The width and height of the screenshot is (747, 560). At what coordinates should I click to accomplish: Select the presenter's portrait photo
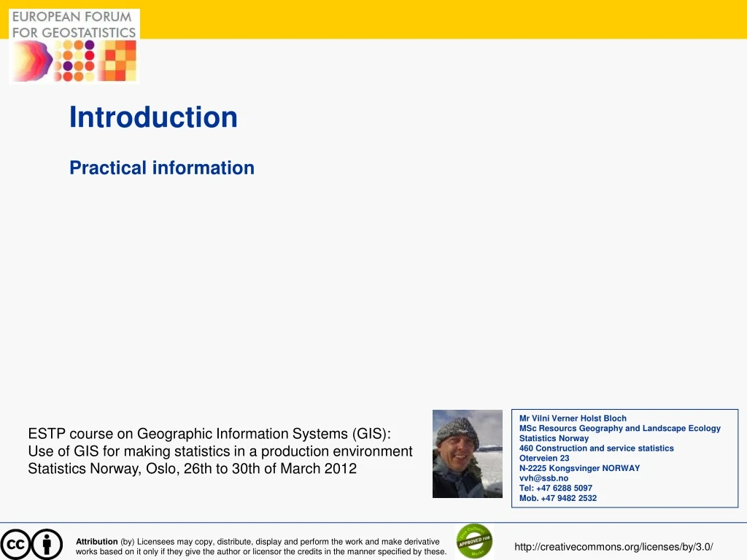tap(467, 454)
